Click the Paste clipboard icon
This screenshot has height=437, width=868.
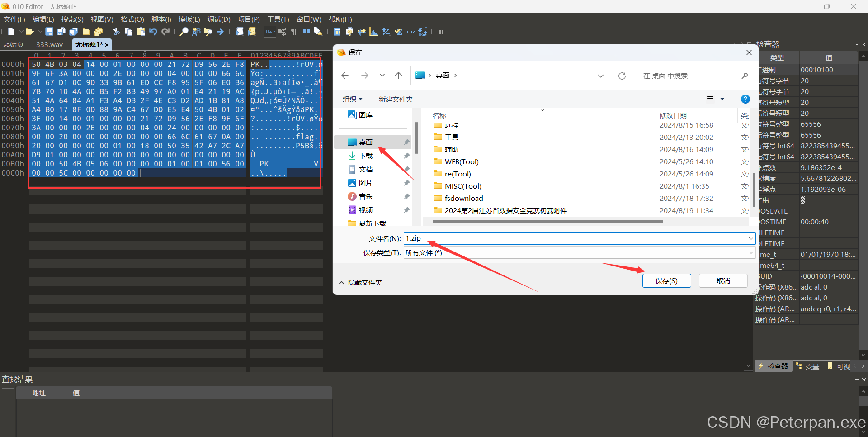(x=141, y=32)
